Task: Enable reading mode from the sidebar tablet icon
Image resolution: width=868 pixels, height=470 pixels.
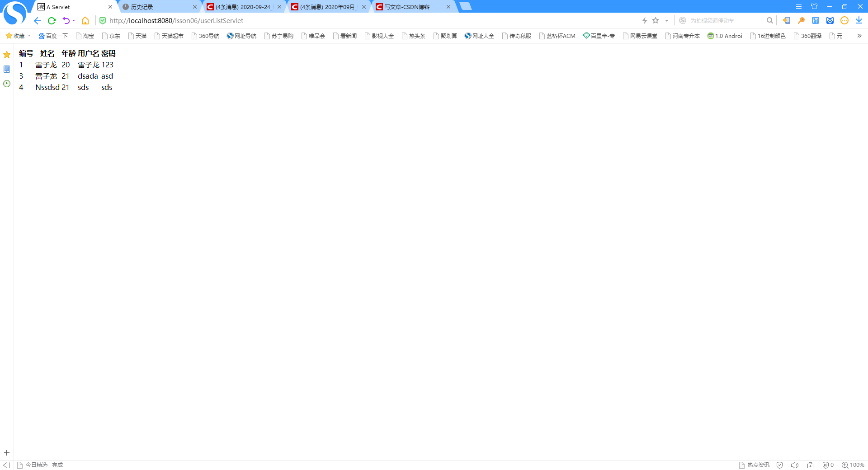Action: 7,69
